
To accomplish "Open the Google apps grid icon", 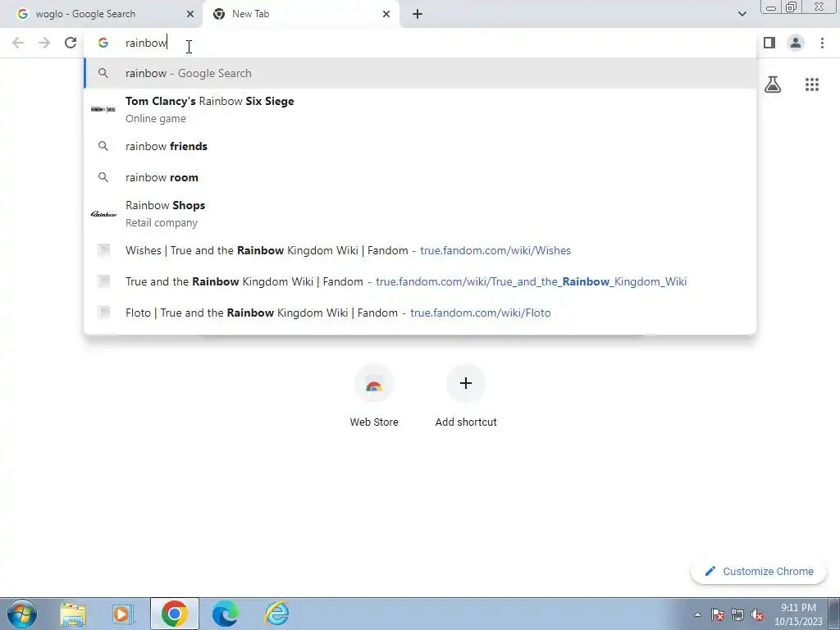I will coord(811,84).
